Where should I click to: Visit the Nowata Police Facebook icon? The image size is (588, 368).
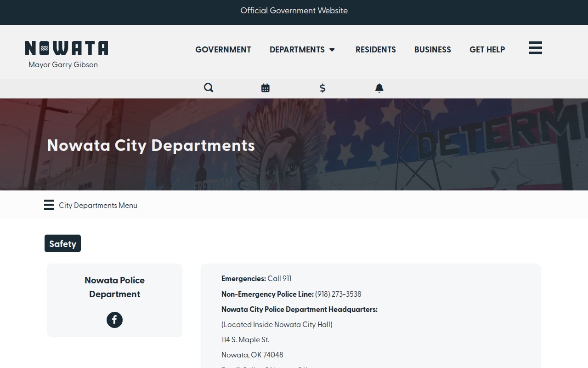click(115, 320)
